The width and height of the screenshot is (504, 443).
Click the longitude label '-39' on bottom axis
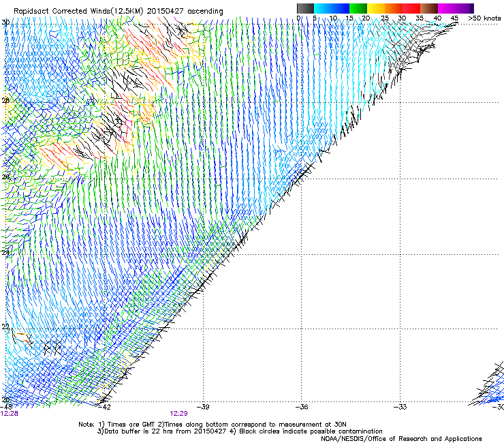(x=203, y=407)
